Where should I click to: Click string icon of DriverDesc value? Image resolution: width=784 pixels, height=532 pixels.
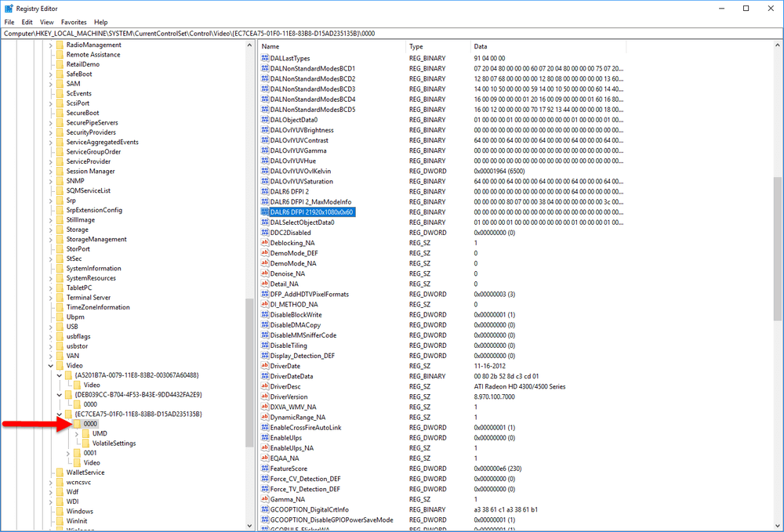point(265,386)
